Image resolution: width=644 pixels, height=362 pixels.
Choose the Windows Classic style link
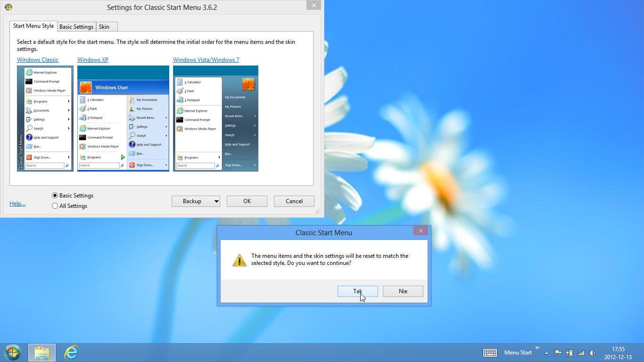click(38, 60)
